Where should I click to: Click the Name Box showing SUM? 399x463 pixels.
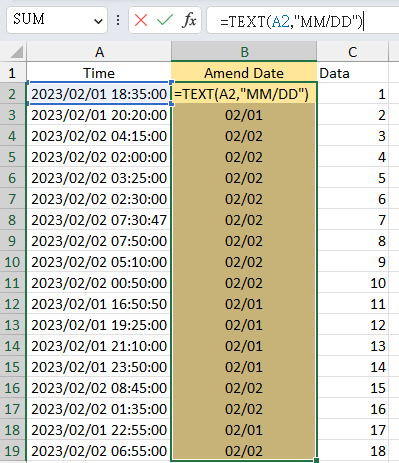point(57,20)
